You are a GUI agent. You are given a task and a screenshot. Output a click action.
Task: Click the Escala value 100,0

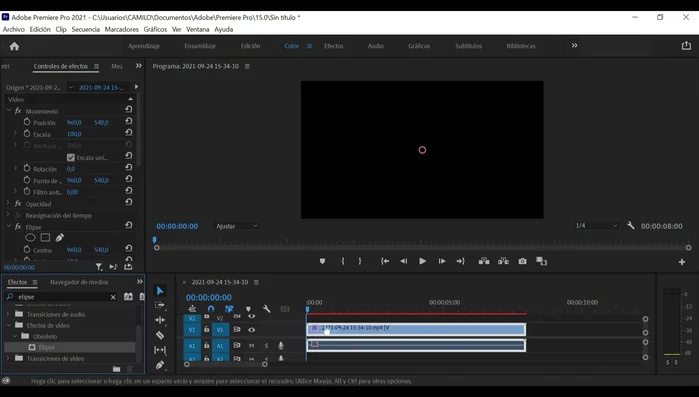click(74, 134)
